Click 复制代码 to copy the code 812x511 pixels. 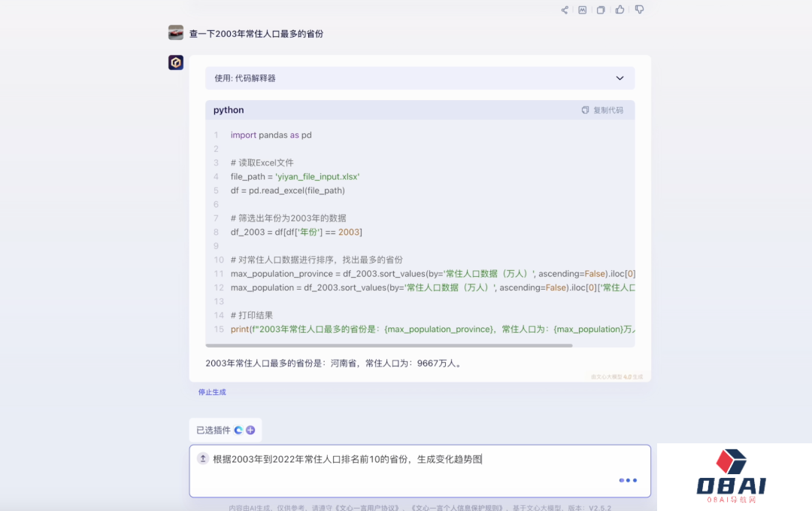(x=602, y=110)
